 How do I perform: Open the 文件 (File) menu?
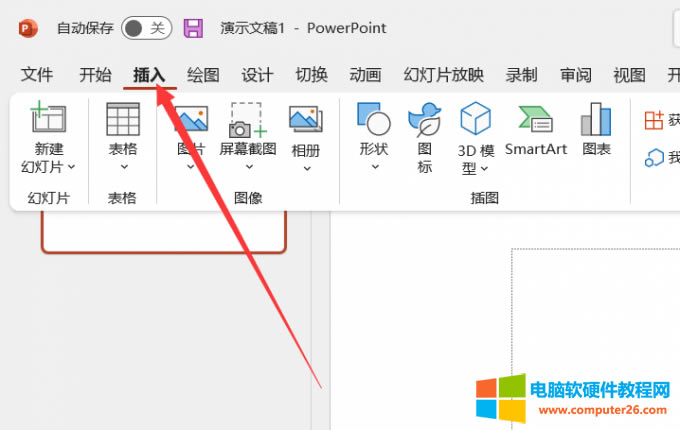[37, 75]
